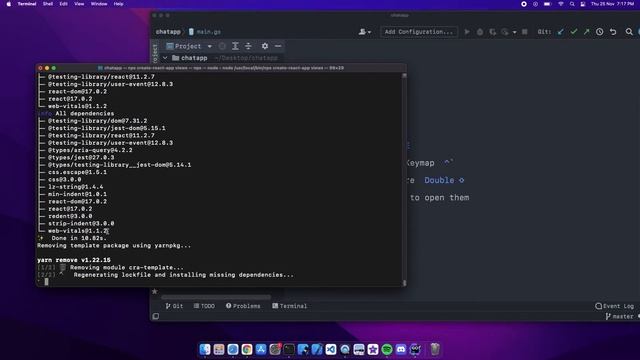Open the Edit menu in the menu bar
The width and height of the screenshot is (640, 360).
(63, 4)
